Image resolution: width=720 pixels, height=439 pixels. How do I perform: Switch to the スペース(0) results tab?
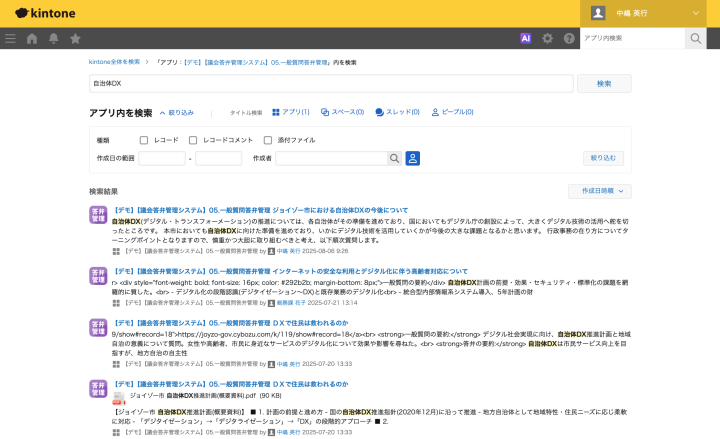(x=343, y=112)
